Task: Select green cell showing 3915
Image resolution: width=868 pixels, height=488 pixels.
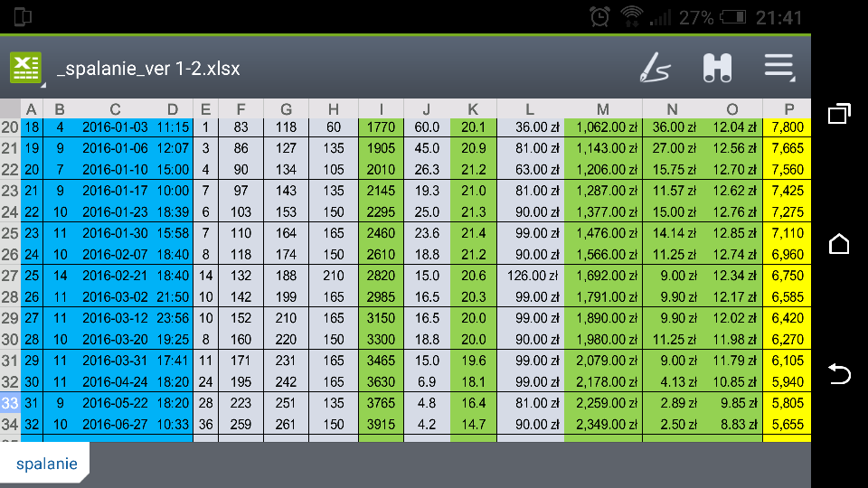Action: [x=381, y=423]
